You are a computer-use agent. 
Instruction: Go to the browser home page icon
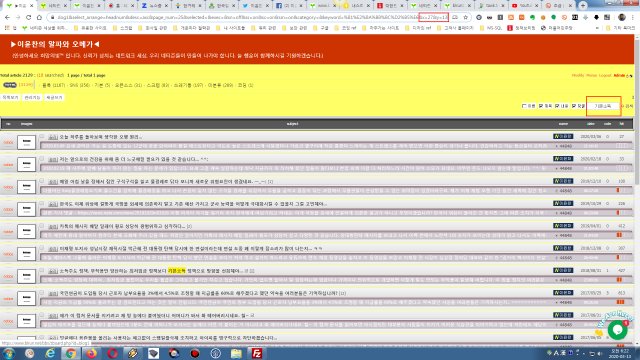pyautogui.click(x=39, y=18)
